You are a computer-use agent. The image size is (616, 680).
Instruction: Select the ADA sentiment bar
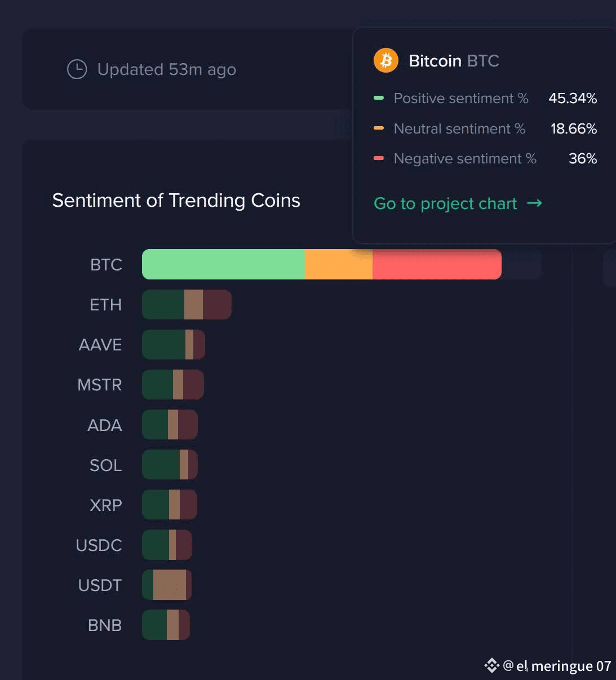point(170,425)
